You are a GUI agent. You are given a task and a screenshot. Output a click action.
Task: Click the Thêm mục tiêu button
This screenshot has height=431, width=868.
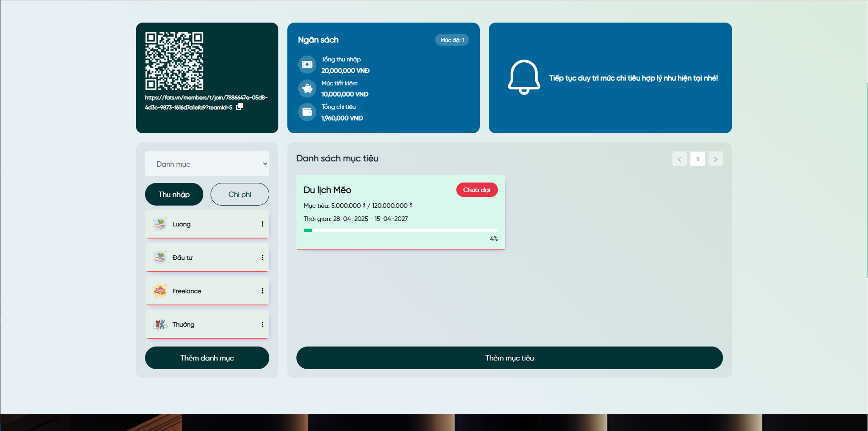509,358
